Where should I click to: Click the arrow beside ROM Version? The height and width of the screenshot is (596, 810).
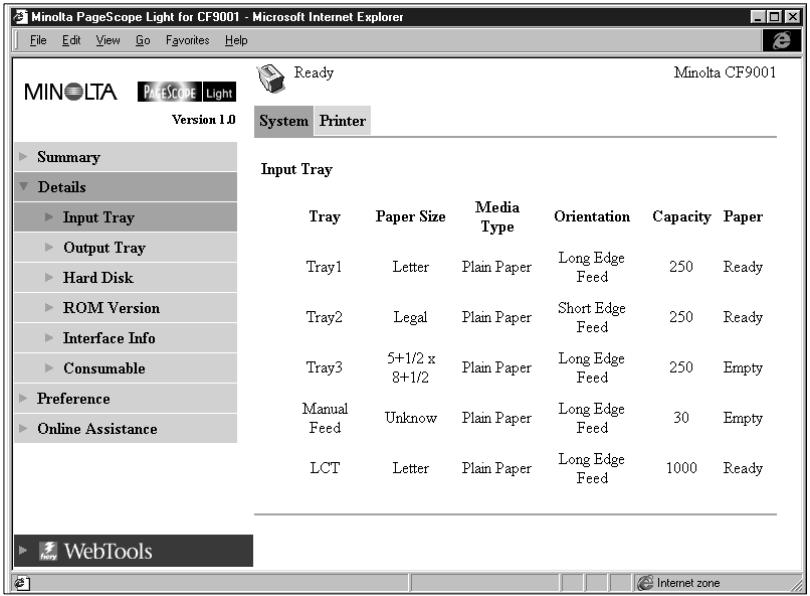49,307
